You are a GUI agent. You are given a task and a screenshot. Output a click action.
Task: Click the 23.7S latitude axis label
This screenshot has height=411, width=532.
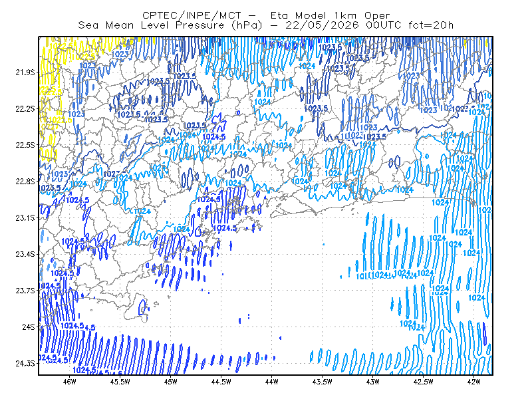click(25, 291)
